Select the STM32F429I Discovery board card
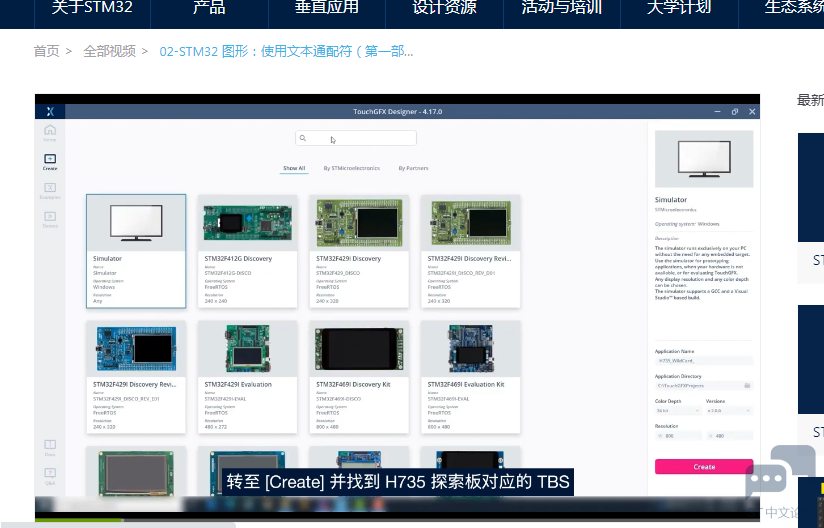Viewport: 824px width, 528px height. [359, 251]
